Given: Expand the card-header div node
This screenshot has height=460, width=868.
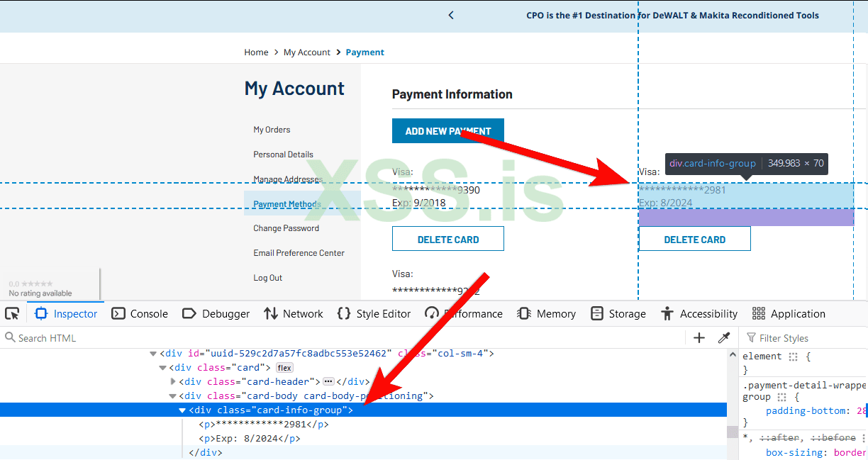Looking at the screenshot, I should click(x=173, y=382).
